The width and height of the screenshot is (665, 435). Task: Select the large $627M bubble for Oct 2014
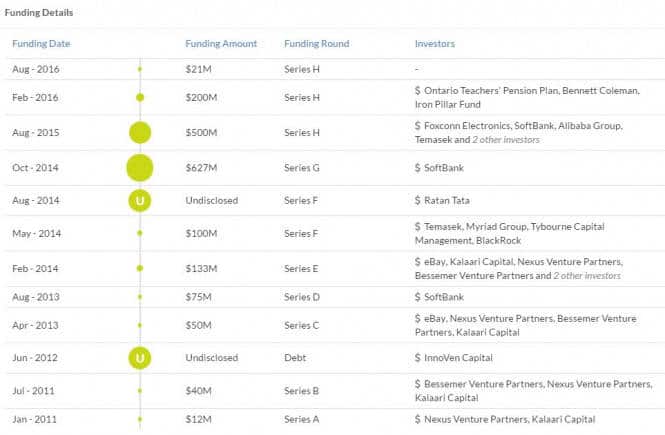point(140,167)
